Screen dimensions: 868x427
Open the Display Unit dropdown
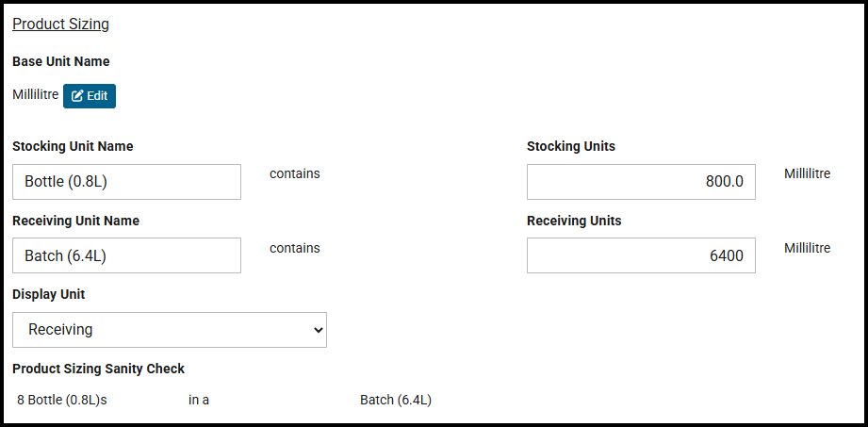pyautogui.click(x=170, y=330)
